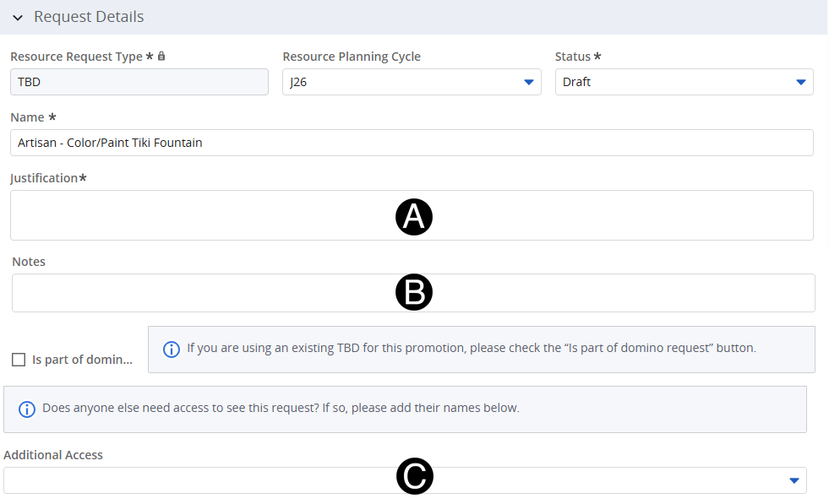Click the Additional Access field label

tap(53, 455)
